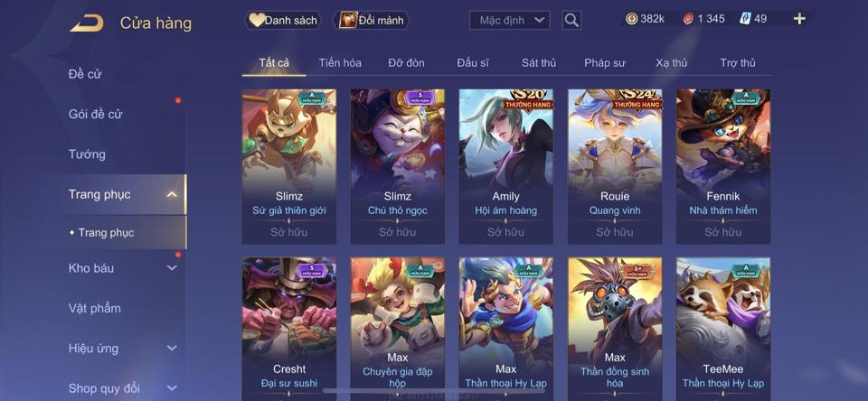This screenshot has height=401, width=868.
Task: Tap the plus icon to add currency
Action: pyautogui.click(x=798, y=19)
